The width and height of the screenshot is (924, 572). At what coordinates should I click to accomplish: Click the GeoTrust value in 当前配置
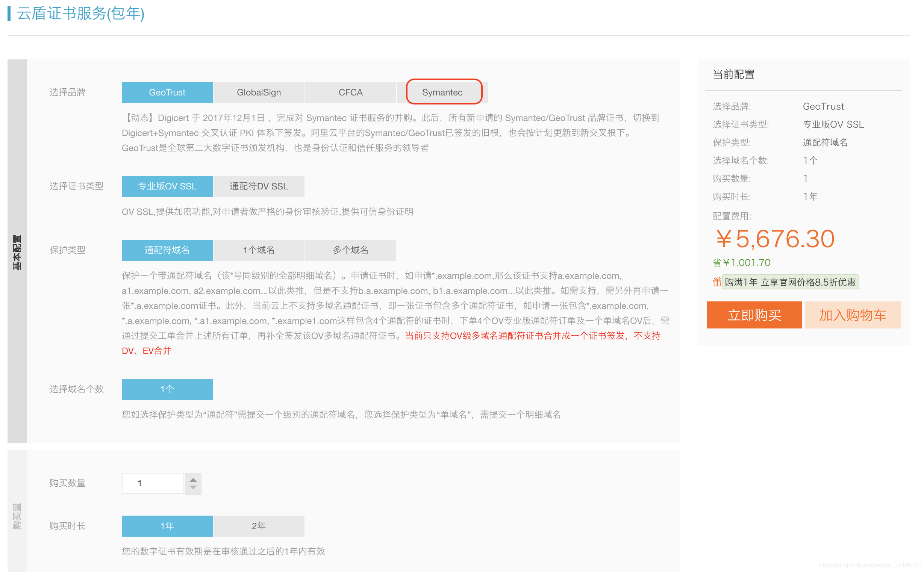pos(823,106)
